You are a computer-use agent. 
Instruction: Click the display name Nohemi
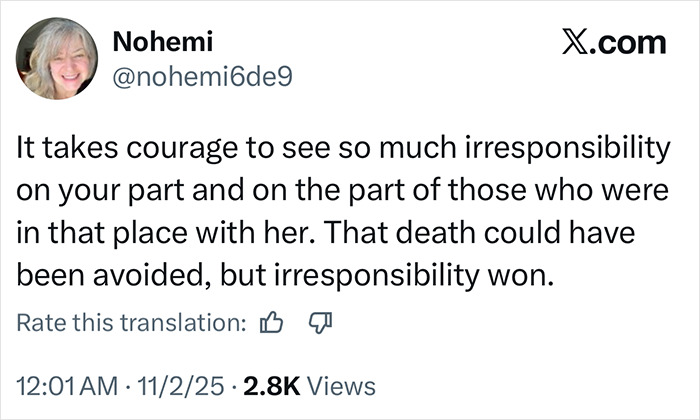[163, 41]
